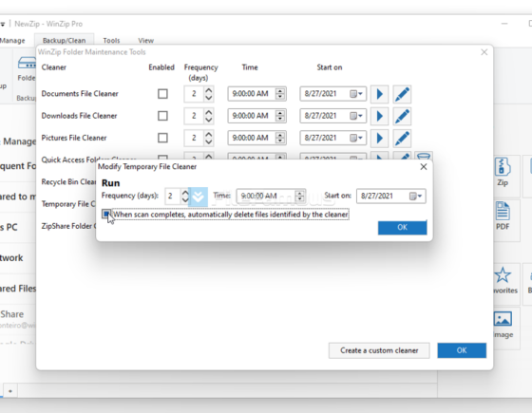Image resolution: width=532 pixels, height=413 pixels.
Task: Switch to the Backup/Clean tab
Action: [x=65, y=41]
